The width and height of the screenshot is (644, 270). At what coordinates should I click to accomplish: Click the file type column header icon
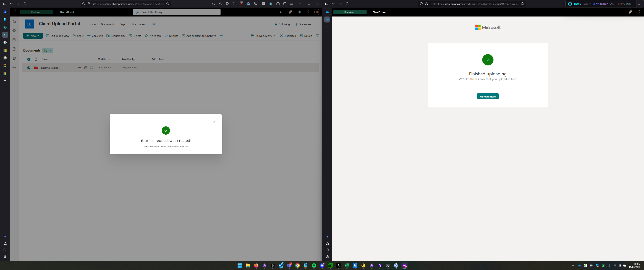(x=36, y=59)
